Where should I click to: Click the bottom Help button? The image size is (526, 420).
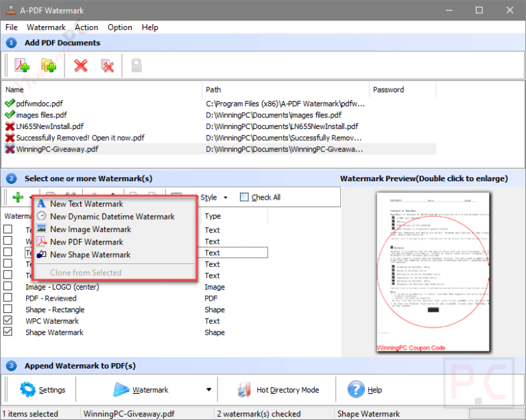click(x=365, y=389)
